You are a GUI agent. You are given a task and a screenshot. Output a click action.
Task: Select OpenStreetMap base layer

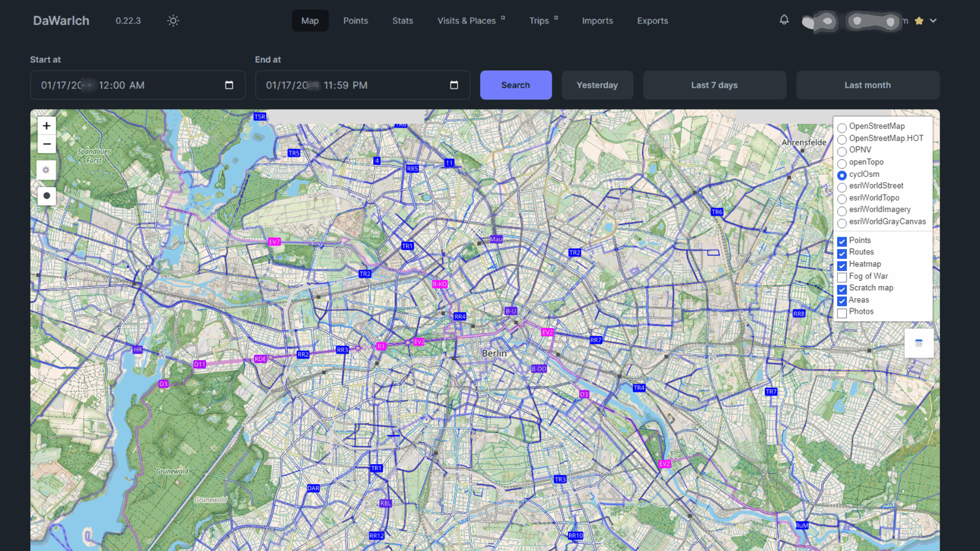tap(842, 127)
